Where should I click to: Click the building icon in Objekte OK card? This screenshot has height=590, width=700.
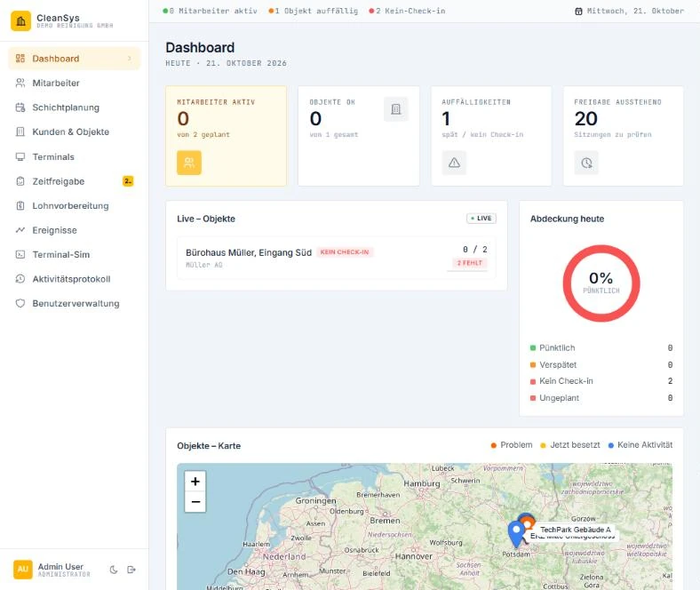coord(396,109)
